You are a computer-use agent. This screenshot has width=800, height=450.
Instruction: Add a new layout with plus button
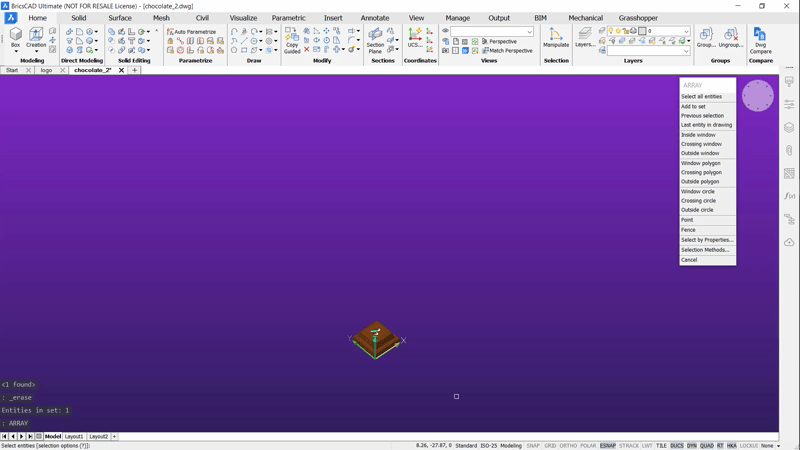[x=114, y=437]
